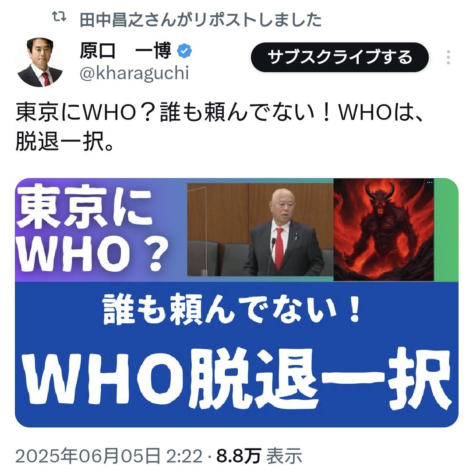Open the red demon image in the thumbnail
Screen dimensions: 473x476
coord(384,230)
